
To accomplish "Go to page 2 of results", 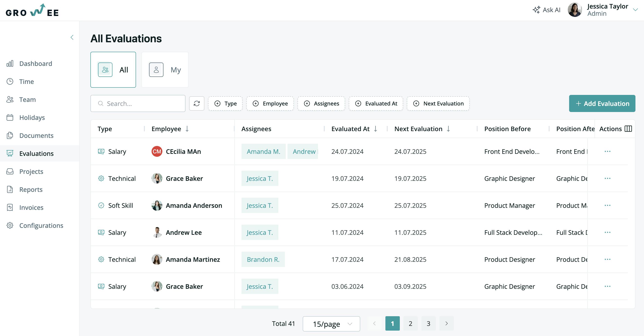I will coord(410,323).
